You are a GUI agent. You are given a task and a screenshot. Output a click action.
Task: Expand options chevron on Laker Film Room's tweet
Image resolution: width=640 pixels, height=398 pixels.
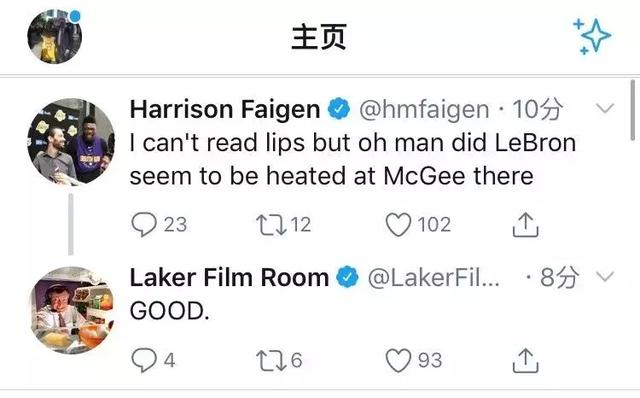click(605, 277)
